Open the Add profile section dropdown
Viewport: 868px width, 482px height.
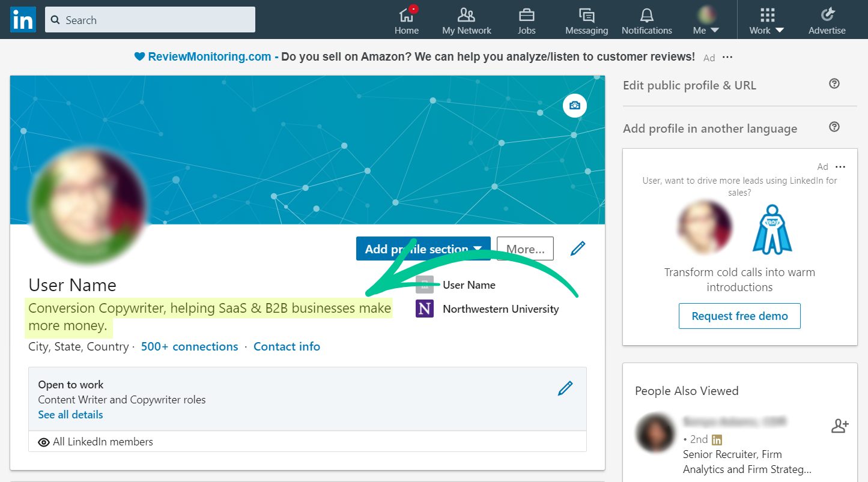click(x=423, y=249)
